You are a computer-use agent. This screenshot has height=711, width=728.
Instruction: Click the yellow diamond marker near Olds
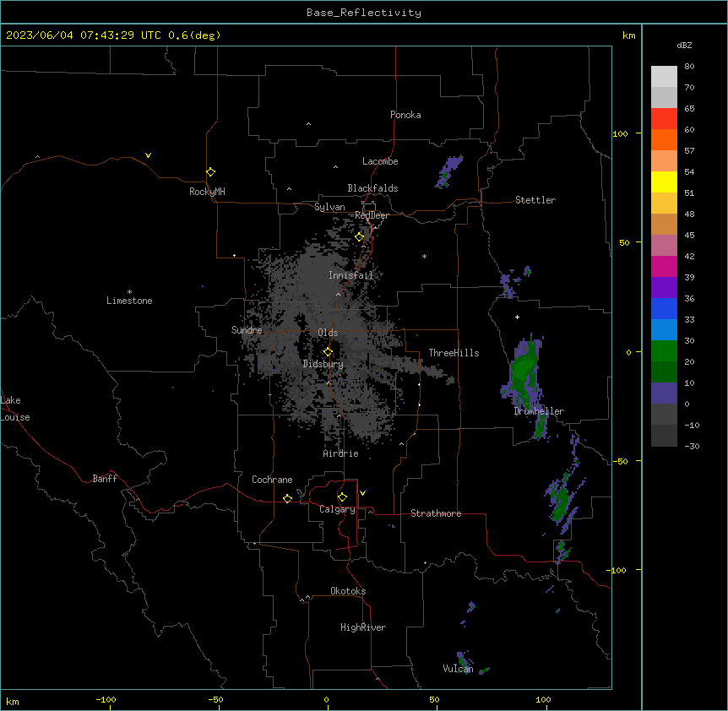click(x=328, y=352)
